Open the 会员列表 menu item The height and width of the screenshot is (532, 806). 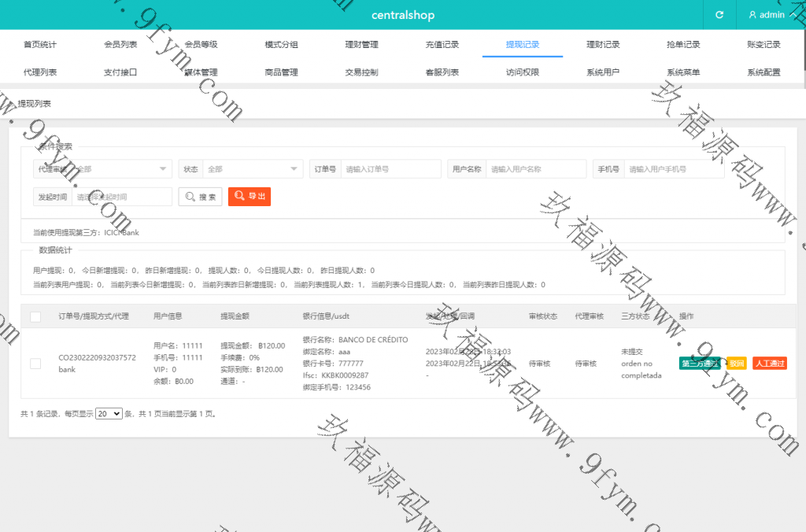click(120, 45)
